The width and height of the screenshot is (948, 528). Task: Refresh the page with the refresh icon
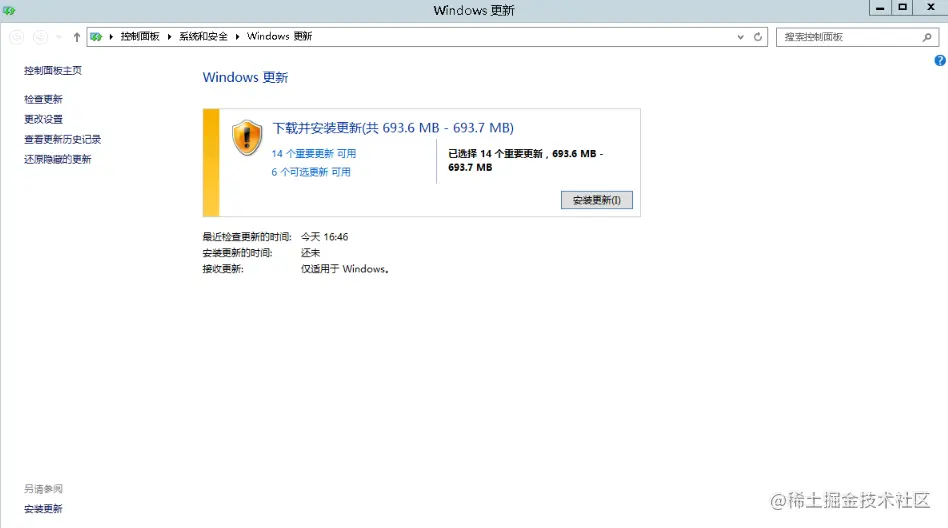758,37
